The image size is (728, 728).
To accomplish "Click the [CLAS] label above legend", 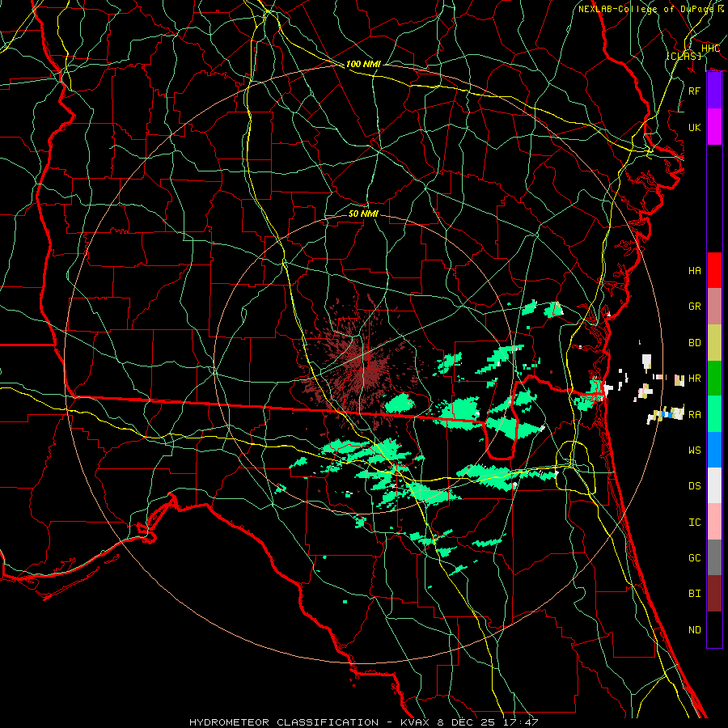I will (684, 56).
